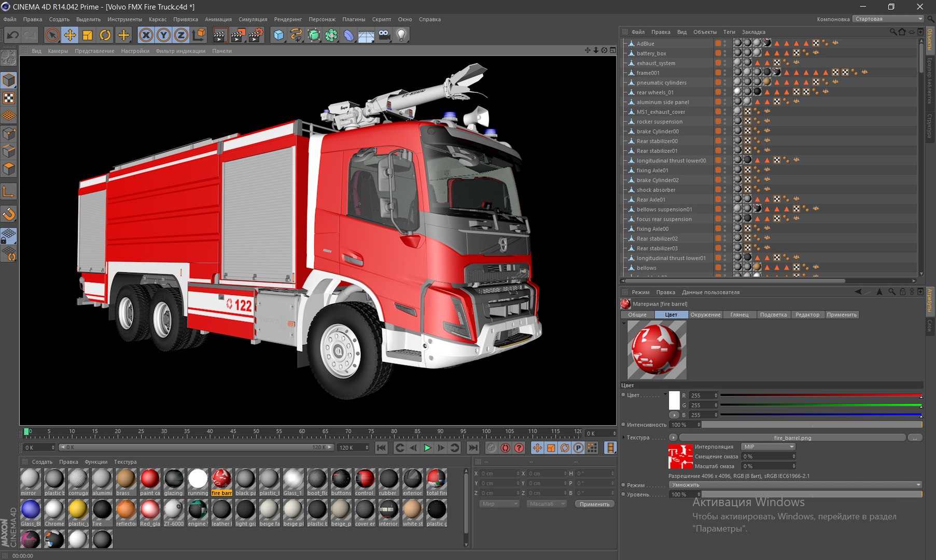The height and width of the screenshot is (560, 936).
Task: Play the animation forward
Action: pyautogui.click(x=427, y=447)
